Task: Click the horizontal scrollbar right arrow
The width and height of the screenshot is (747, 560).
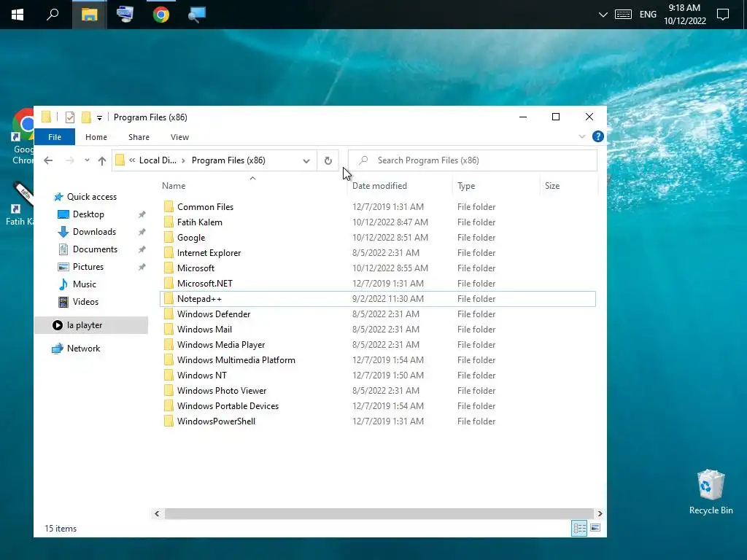Action: [600, 514]
